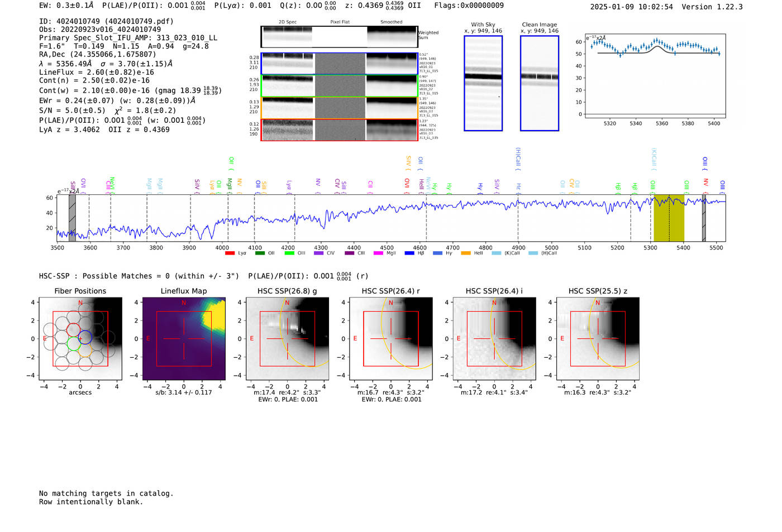This screenshot has height=532, width=782.
Task: Click the timestamp 2025-01-09 10:02:54
Action: pos(631,7)
